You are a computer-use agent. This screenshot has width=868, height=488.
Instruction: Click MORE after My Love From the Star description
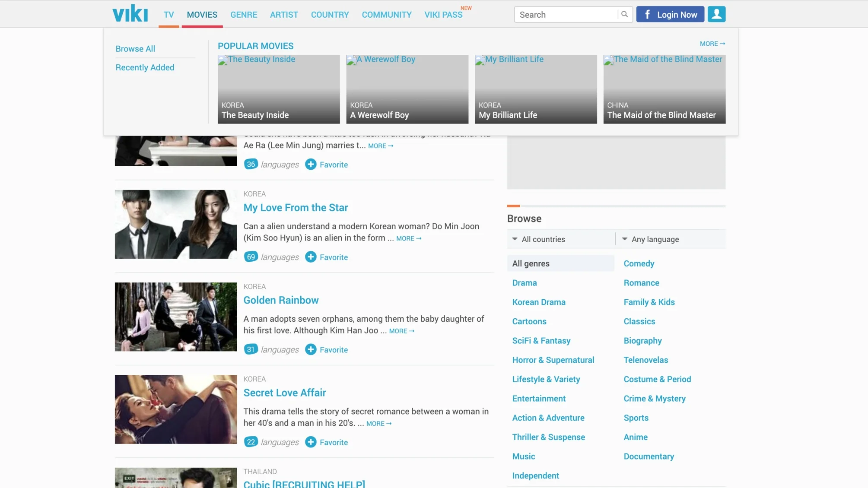tap(409, 238)
